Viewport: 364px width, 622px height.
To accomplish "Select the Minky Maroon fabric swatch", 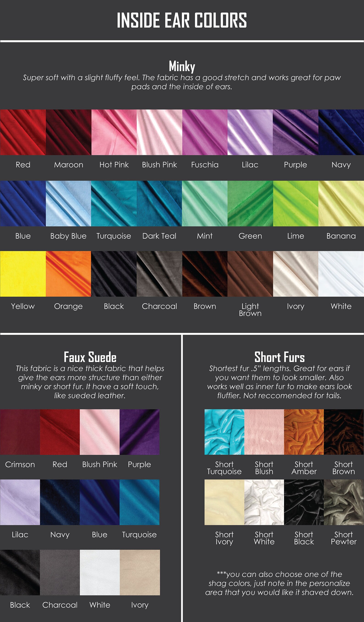I will pyautogui.click(x=69, y=132).
